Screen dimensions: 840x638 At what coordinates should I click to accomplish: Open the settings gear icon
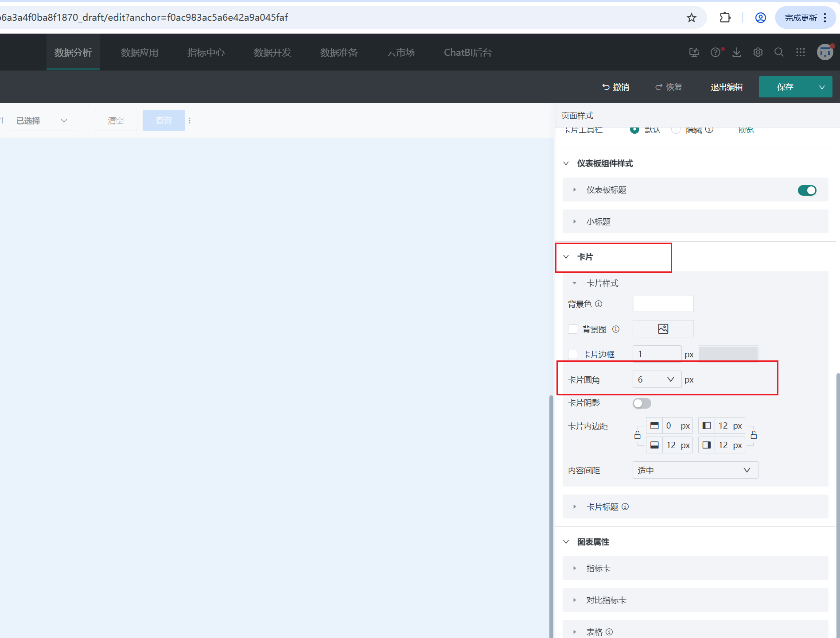[758, 53]
